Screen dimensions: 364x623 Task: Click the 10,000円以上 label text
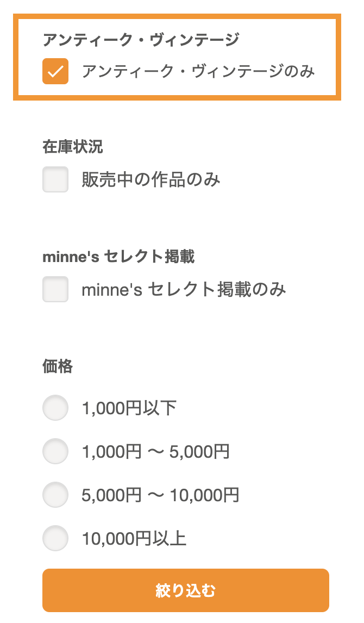[x=135, y=539]
